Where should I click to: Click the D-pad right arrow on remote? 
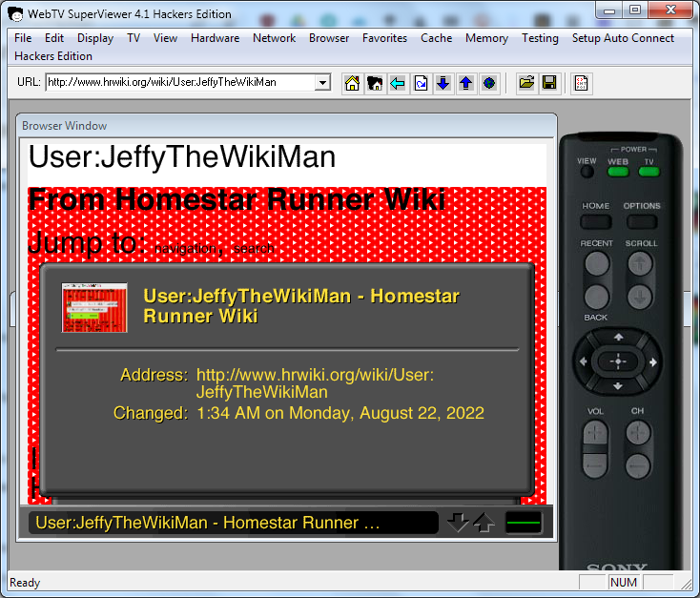point(653,361)
